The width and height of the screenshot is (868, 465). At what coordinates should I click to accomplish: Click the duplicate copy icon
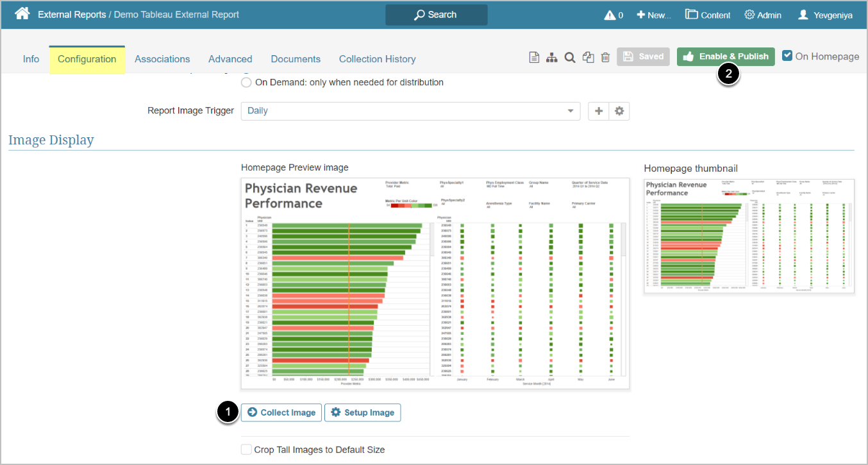(x=588, y=58)
